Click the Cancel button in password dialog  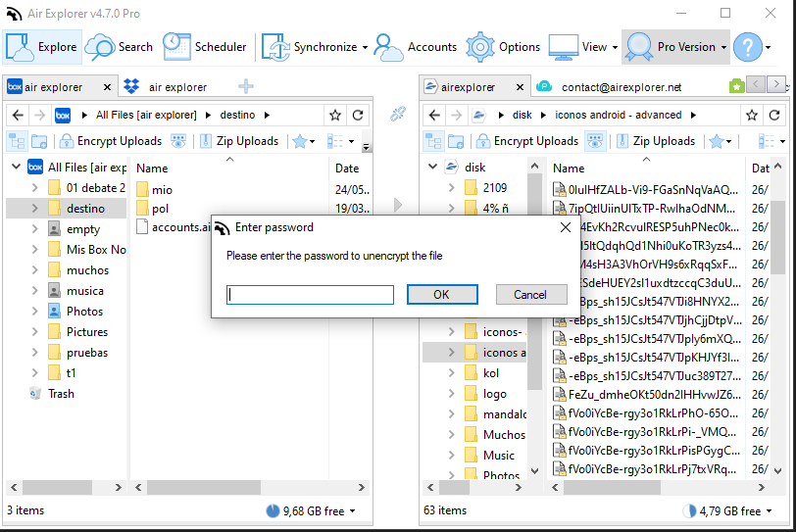531,295
